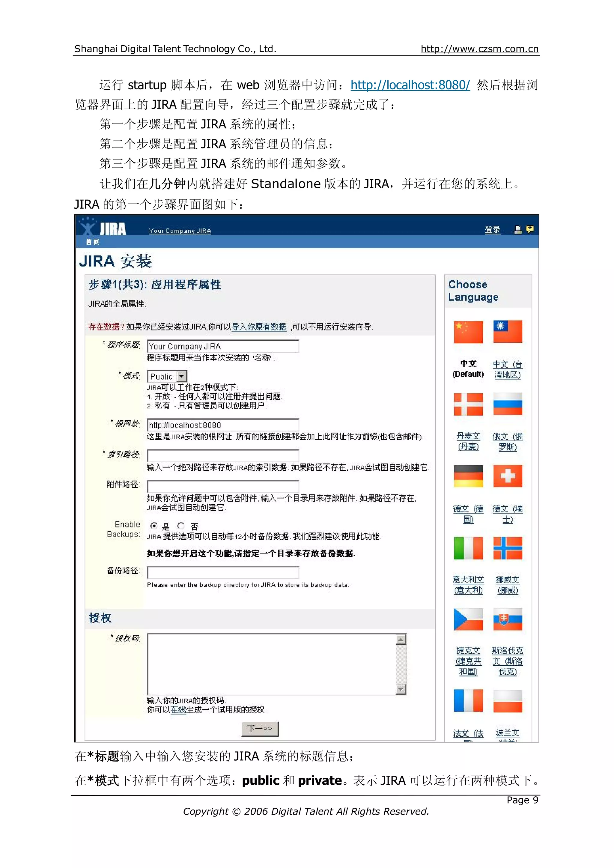614x868 pixels.
Task: Click the 中文 (Default) language label
Action: (x=468, y=368)
